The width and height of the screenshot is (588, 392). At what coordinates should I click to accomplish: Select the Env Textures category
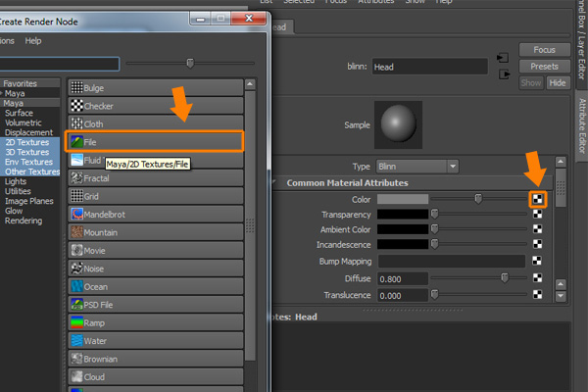coord(28,162)
